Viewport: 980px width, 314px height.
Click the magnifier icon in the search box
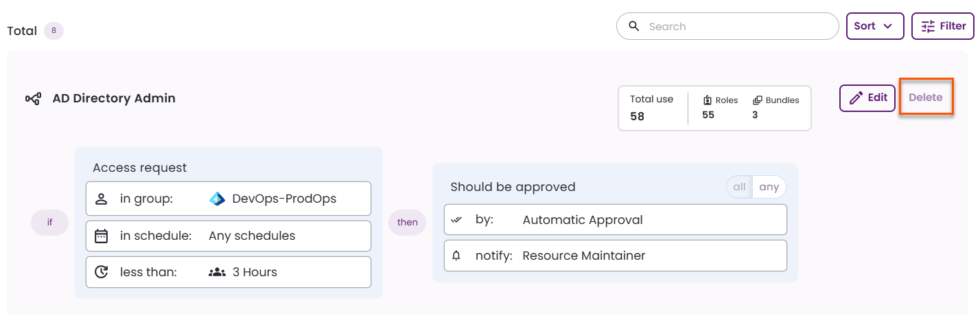click(633, 27)
